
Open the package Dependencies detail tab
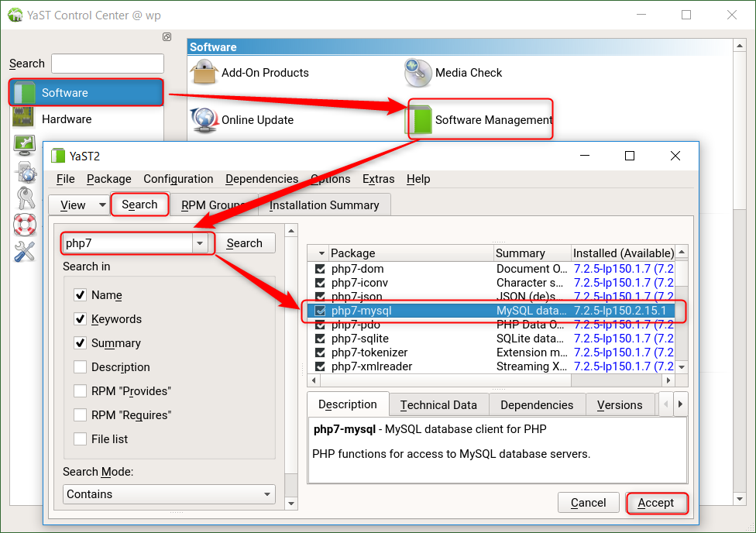537,404
